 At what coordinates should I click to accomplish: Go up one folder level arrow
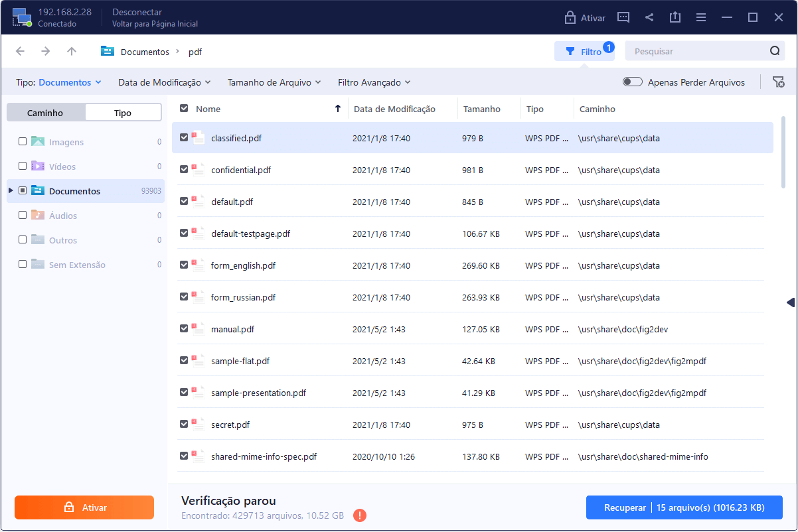click(72, 51)
